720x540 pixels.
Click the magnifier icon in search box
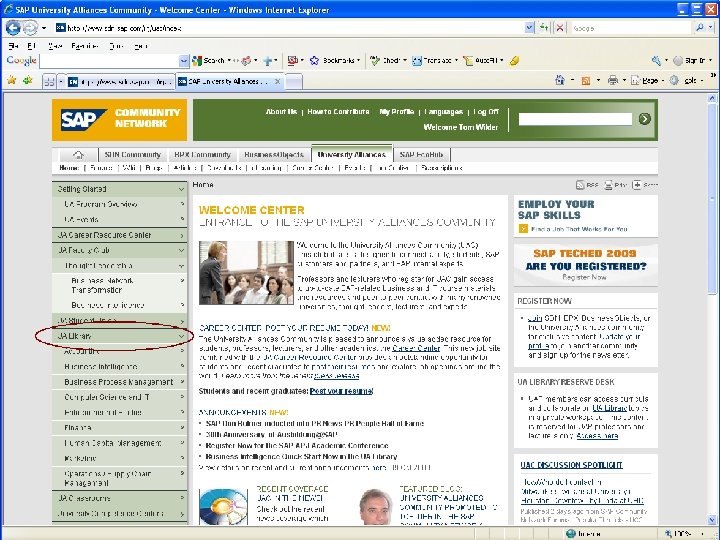point(699,28)
